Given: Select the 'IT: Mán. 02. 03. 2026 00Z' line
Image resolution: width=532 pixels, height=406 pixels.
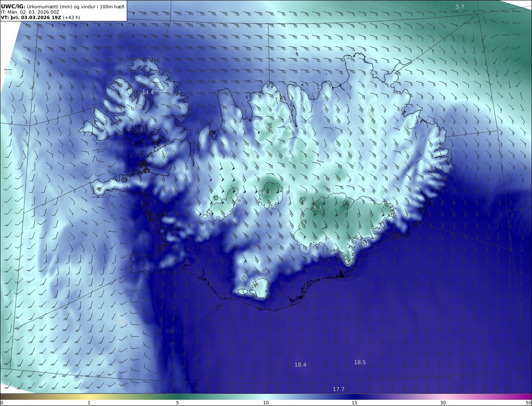Looking at the screenshot, I should pyautogui.click(x=30, y=12).
